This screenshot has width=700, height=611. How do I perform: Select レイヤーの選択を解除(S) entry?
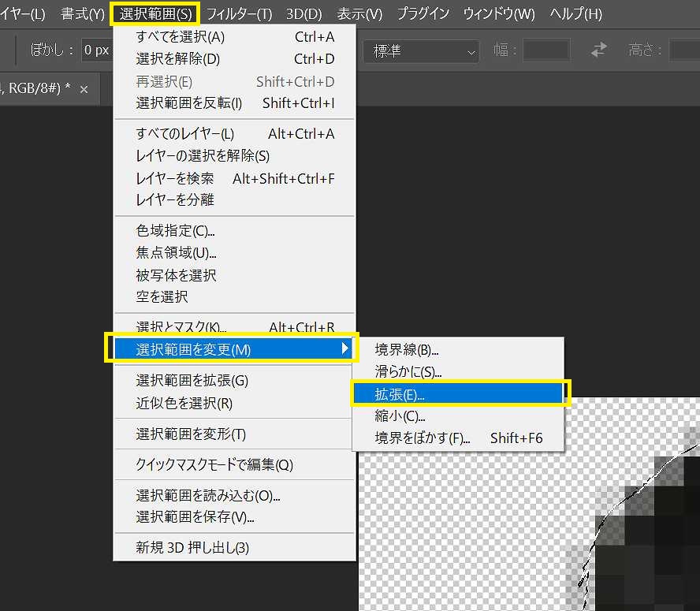235,156
